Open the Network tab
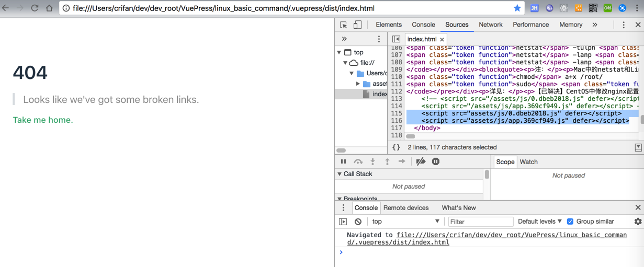Viewport: 644px width, 267px height. coord(491,25)
